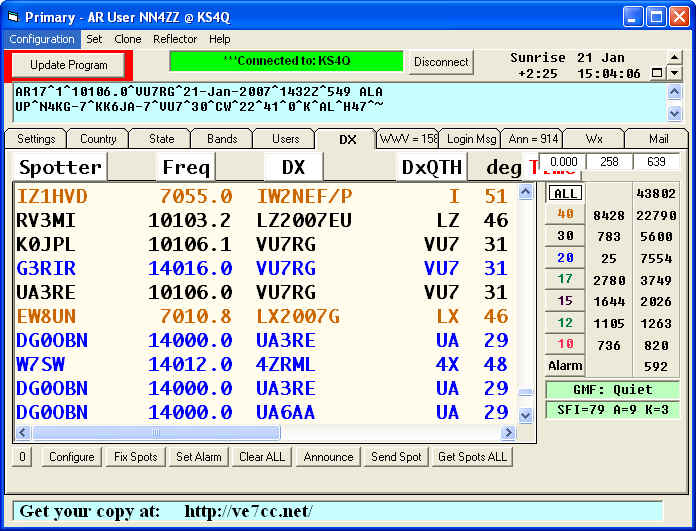The height and width of the screenshot is (531, 696).
Task: Click the 639 value field
Action: tap(656, 162)
